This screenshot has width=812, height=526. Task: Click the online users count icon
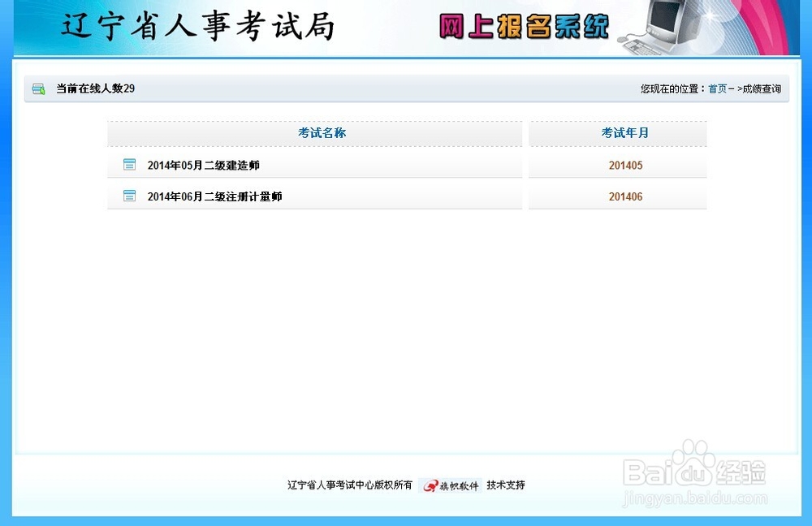(x=38, y=88)
